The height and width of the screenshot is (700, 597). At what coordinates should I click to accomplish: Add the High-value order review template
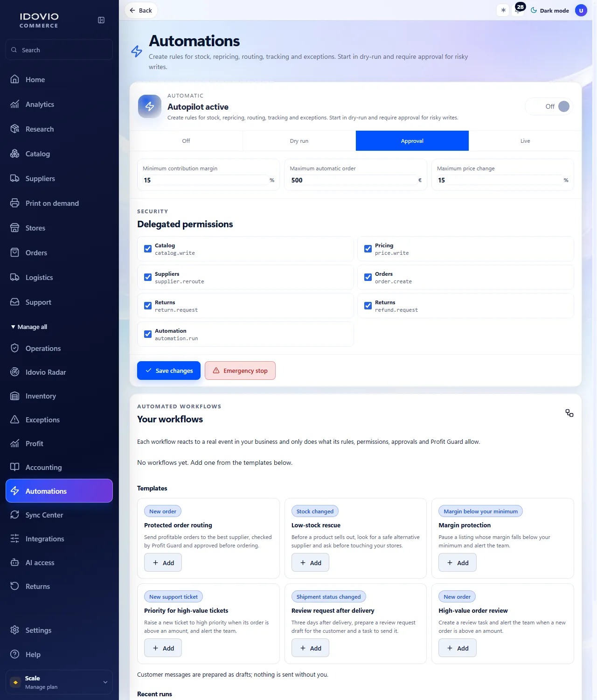click(x=458, y=648)
